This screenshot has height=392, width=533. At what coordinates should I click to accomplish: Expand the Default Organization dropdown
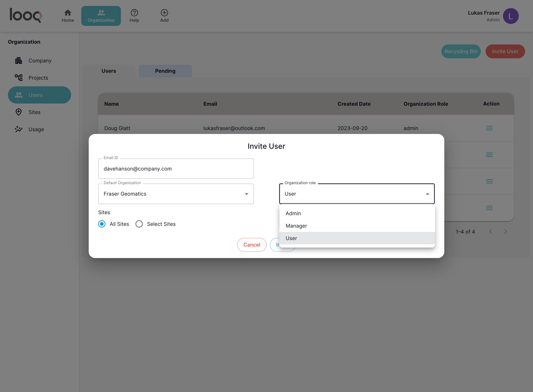247,194
